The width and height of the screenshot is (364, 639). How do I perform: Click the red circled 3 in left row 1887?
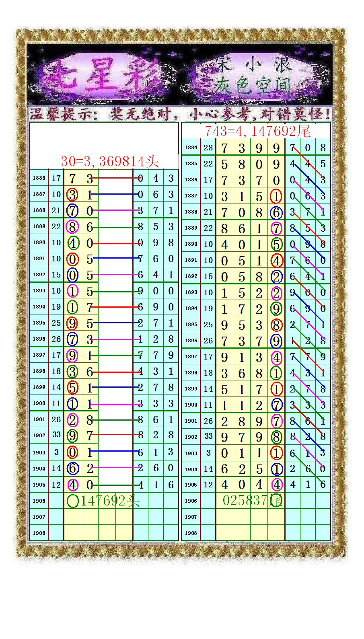(72, 195)
